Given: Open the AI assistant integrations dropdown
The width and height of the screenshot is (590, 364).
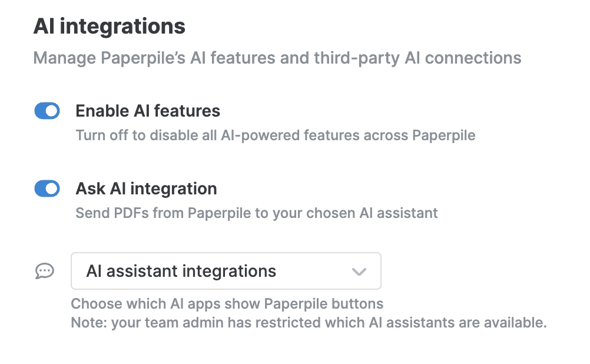Looking at the screenshot, I should coord(226,271).
